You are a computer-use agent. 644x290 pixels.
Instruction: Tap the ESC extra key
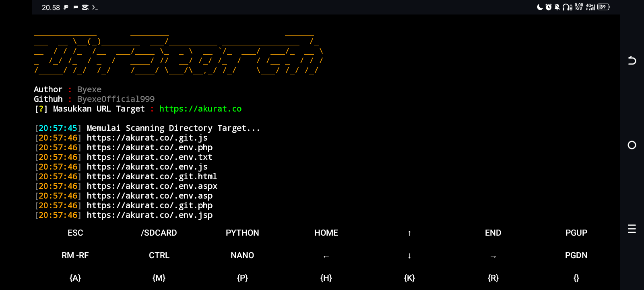click(x=75, y=233)
